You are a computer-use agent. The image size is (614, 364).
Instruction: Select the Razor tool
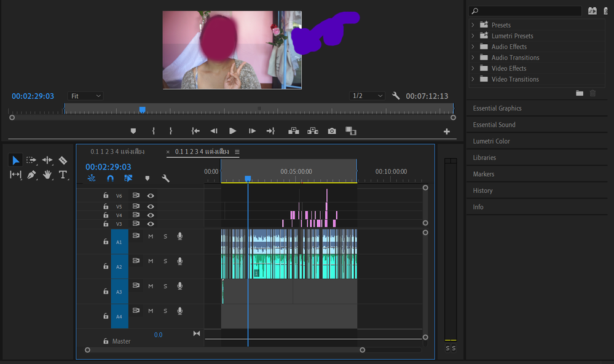click(63, 160)
